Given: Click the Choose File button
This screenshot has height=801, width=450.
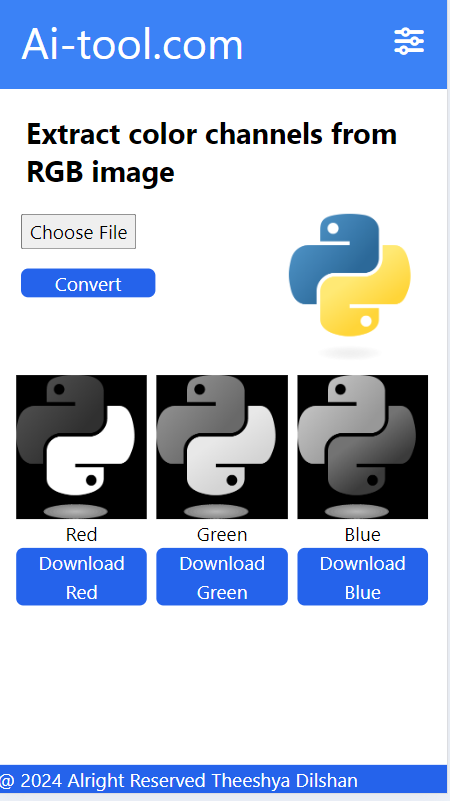Looking at the screenshot, I should pyautogui.click(x=78, y=232).
